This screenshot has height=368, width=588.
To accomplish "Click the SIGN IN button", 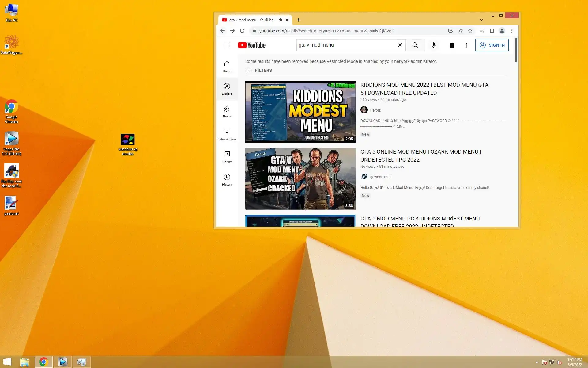I will click(x=492, y=45).
